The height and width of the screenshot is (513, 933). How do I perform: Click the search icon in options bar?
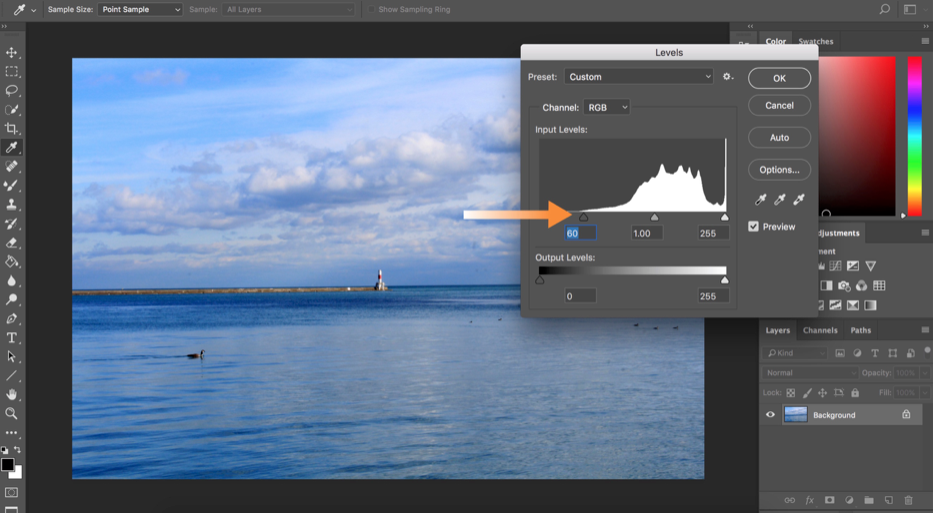tap(885, 9)
